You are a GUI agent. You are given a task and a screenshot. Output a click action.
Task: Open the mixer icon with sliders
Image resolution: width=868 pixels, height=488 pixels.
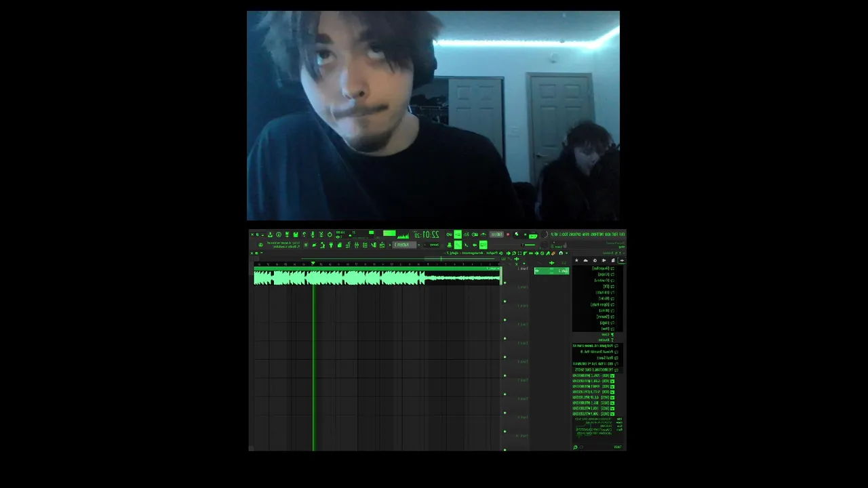click(357, 245)
